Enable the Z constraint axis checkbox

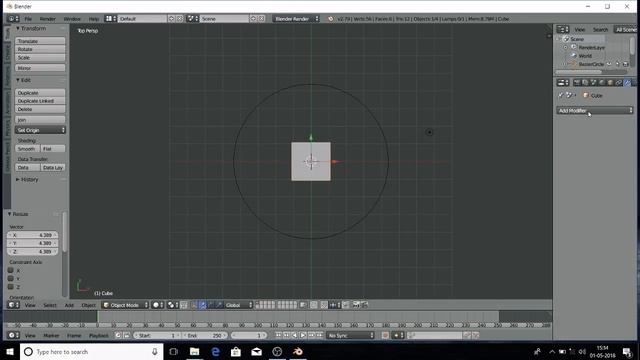coord(11,287)
